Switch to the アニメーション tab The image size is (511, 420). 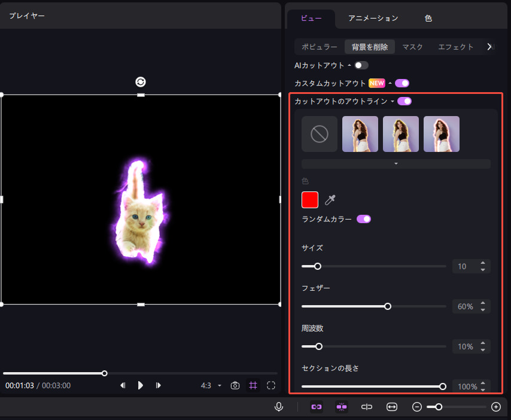(373, 19)
